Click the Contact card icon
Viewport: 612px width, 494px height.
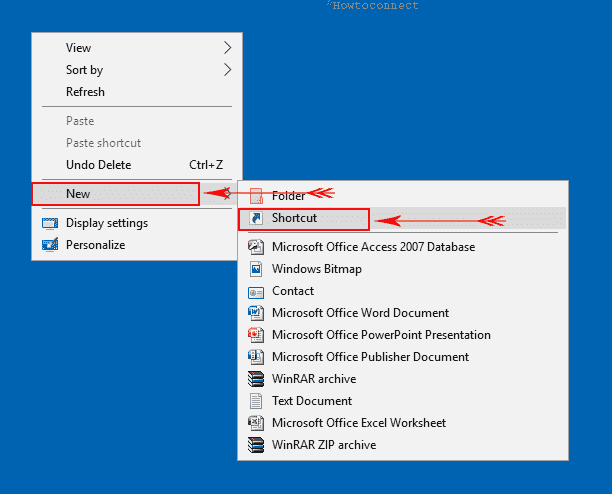pyautogui.click(x=256, y=293)
